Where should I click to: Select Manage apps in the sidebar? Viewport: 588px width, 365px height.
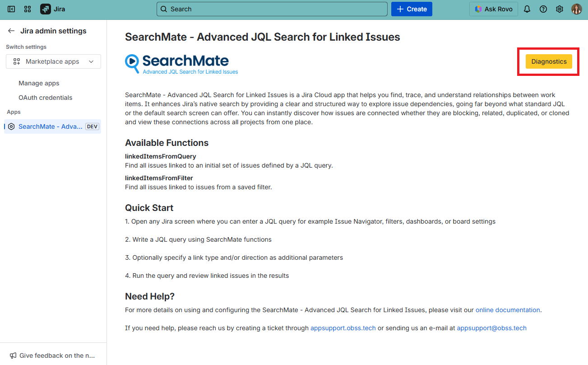(x=39, y=83)
